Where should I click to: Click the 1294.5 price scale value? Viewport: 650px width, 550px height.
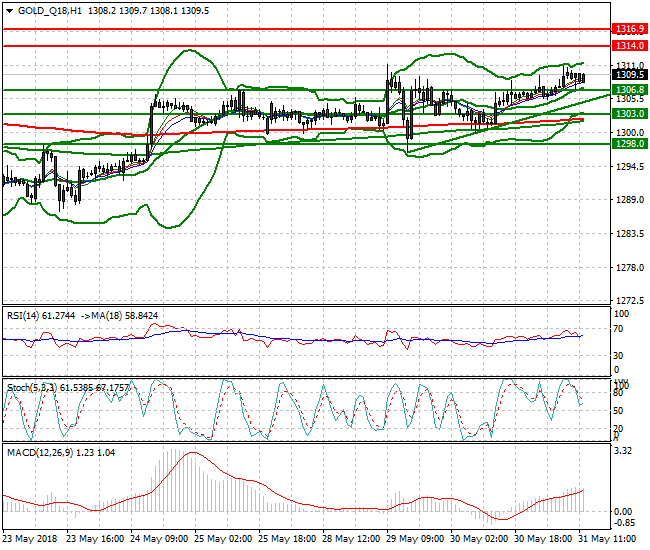(630, 167)
